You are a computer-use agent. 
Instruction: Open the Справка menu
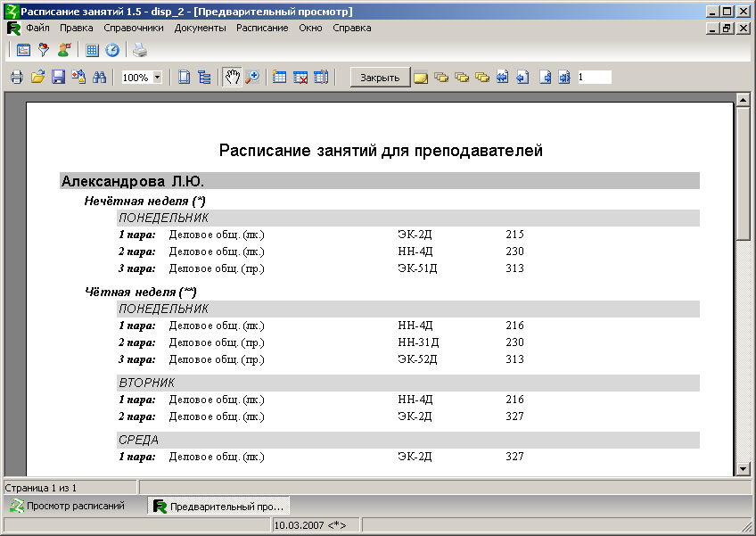[x=352, y=28]
